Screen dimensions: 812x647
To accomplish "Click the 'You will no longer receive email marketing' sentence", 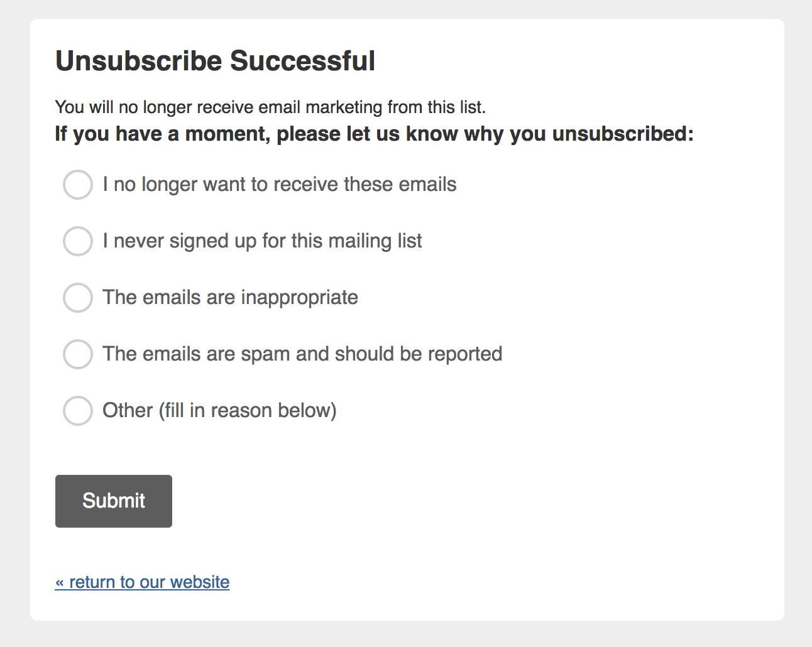I will point(270,107).
